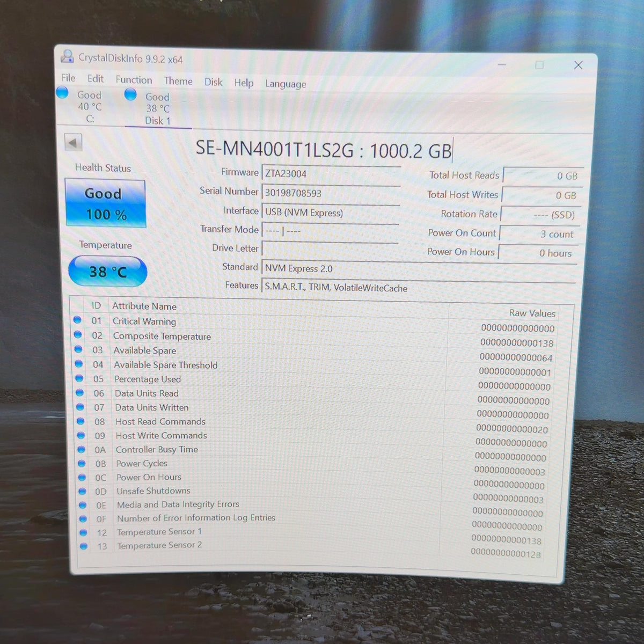Click the Firmware field ZTA23004
This screenshot has height=644, width=644.
click(331, 174)
